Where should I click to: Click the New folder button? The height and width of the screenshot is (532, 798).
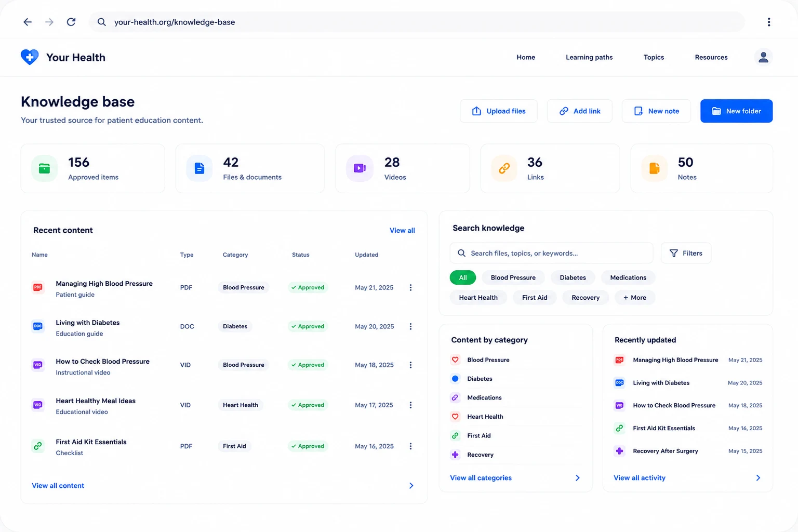coord(736,111)
